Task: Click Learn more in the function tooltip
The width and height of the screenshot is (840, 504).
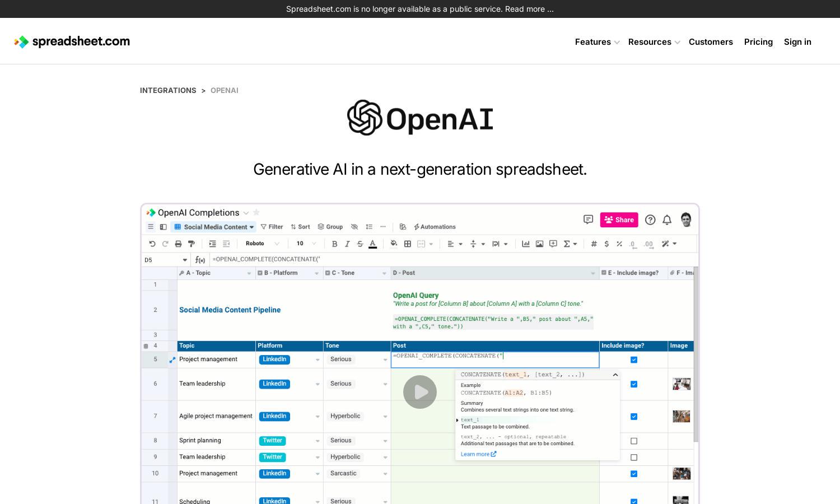Action: pyautogui.click(x=478, y=454)
